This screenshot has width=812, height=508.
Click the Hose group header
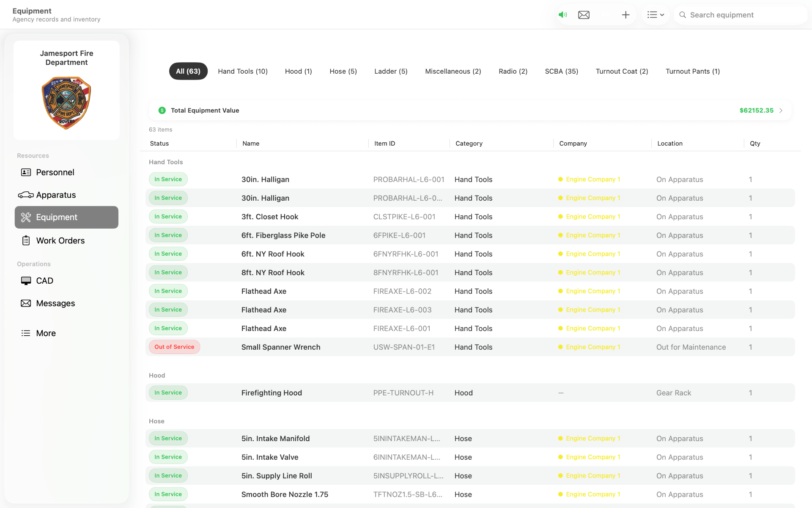click(x=156, y=421)
